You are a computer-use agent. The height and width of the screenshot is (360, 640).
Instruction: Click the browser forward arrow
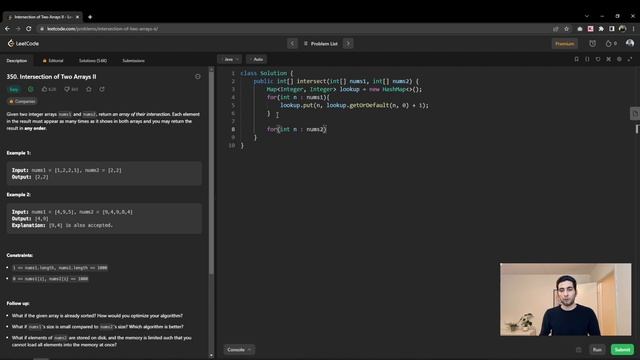[18, 29]
